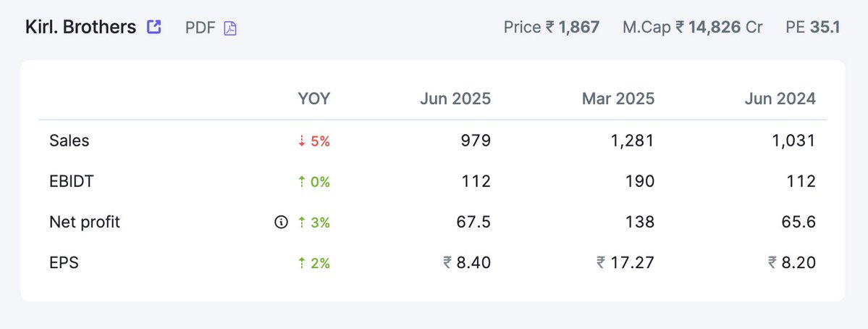Click the red down arrow in Sales row
Image resolution: width=868 pixels, height=329 pixels.
pos(302,141)
